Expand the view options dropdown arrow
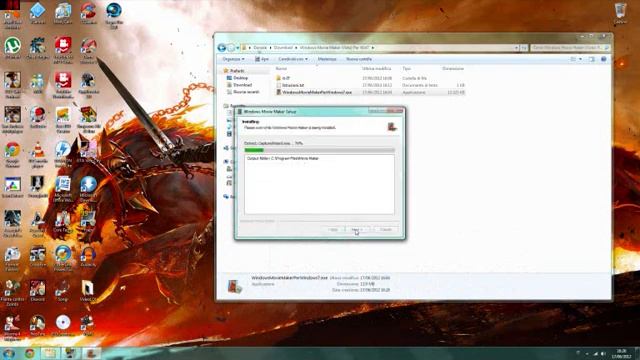This screenshot has width=640, height=360. tap(580, 59)
